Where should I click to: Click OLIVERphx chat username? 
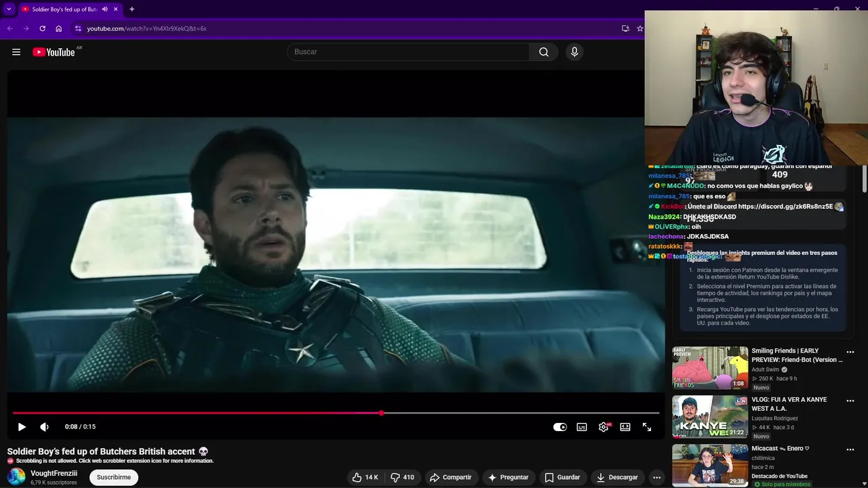671,226
